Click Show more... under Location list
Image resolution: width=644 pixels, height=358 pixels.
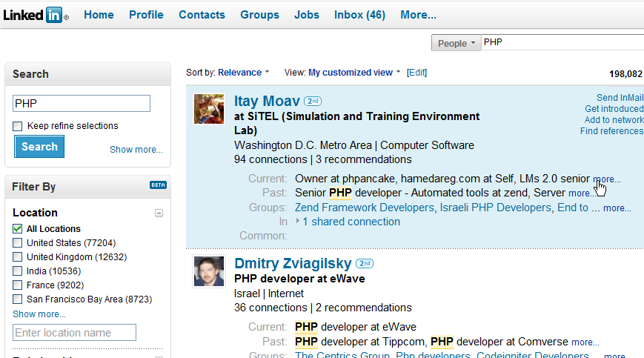(x=39, y=314)
